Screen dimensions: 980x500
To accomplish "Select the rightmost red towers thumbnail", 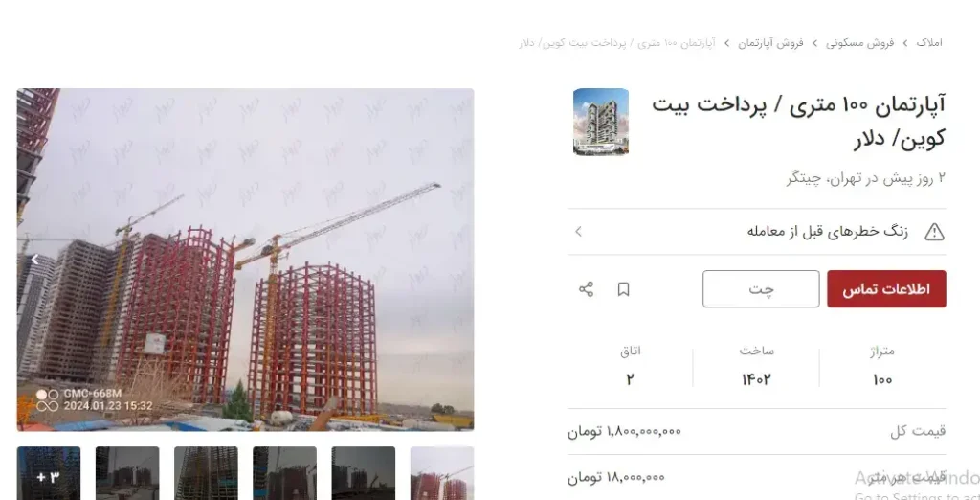I will tap(442, 473).
